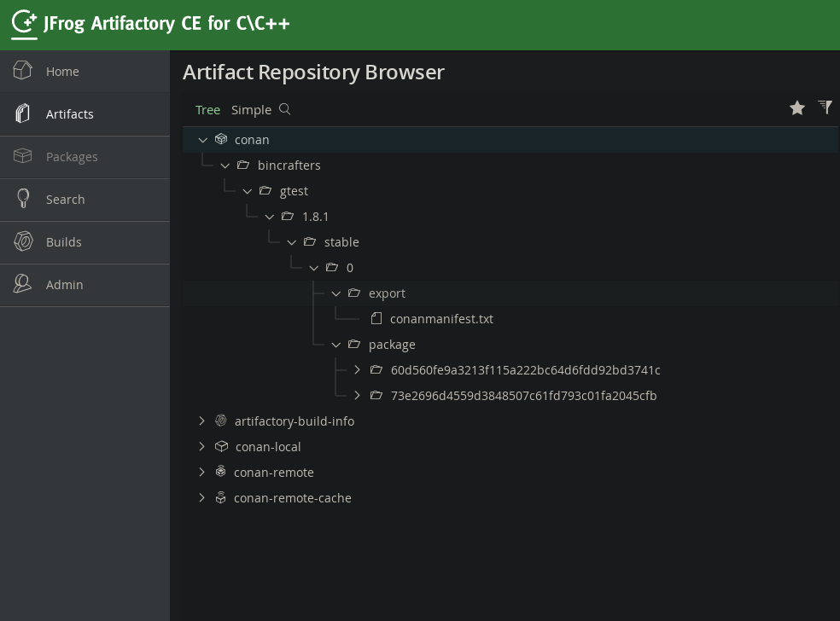Expand the artifactory-build-info repository
Image resolution: width=840 pixels, height=621 pixels.
coord(201,421)
